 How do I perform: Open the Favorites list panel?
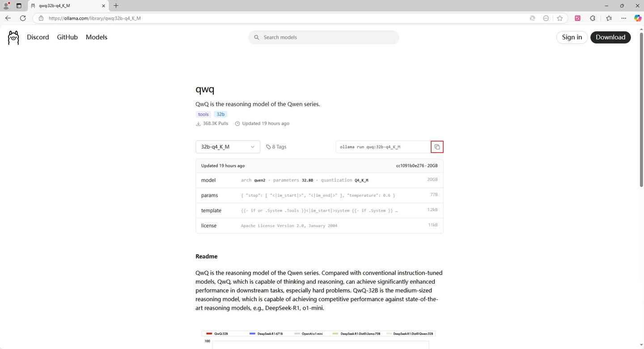[609, 18]
